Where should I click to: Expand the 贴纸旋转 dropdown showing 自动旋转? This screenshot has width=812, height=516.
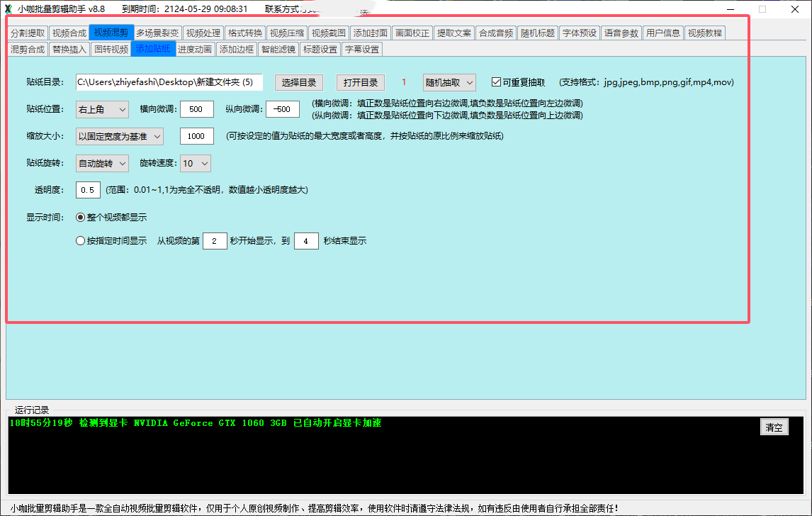coord(102,164)
